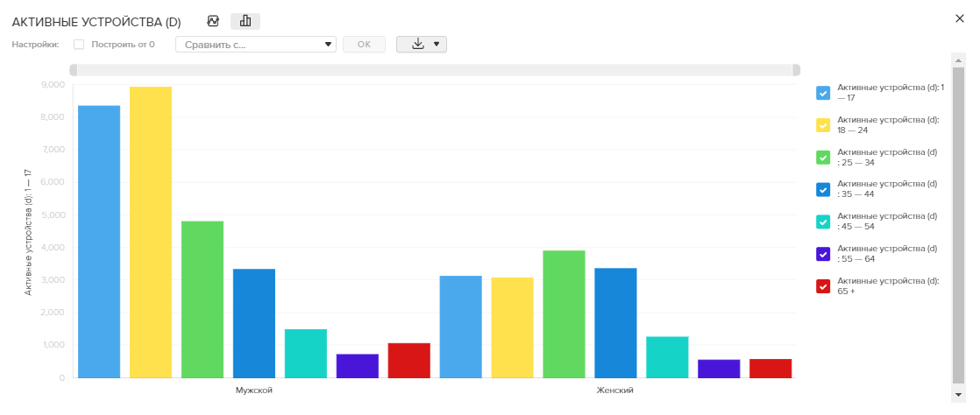Switch to line chart view
Viewport: 980px width, 415px height.
pyautogui.click(x=213, y=21)
